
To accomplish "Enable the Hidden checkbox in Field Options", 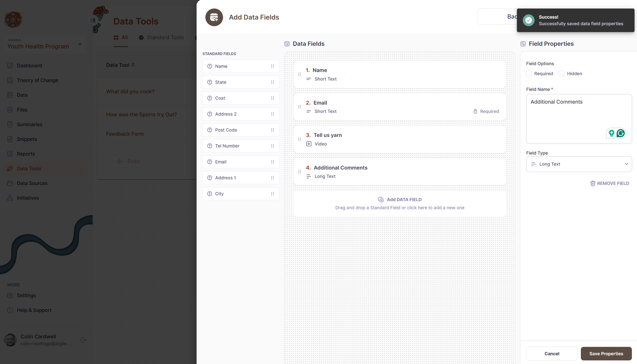I will (x=562, y=73).
